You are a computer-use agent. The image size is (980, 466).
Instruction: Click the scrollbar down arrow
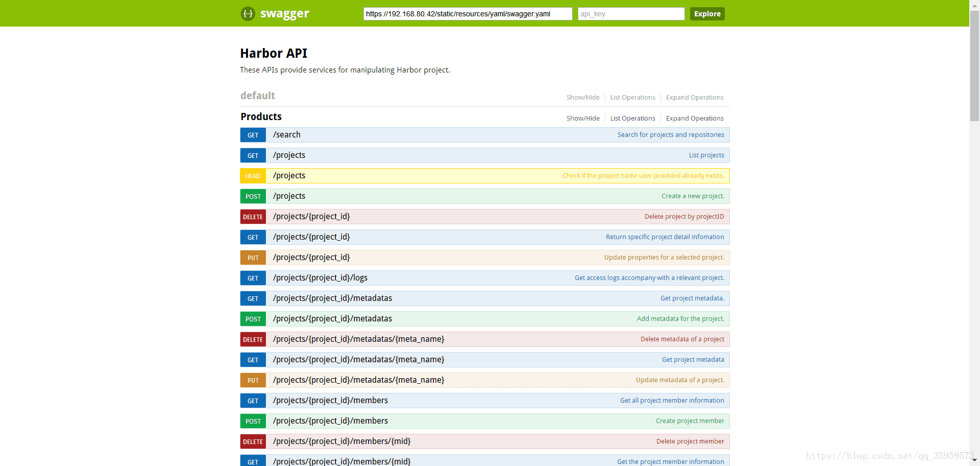[x=974, y=461]
